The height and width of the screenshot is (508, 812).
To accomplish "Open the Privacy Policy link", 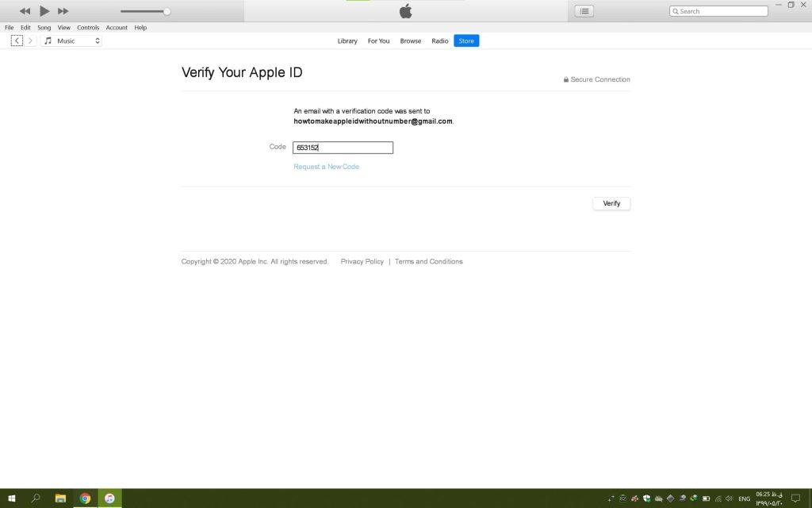I will point(362,261).
